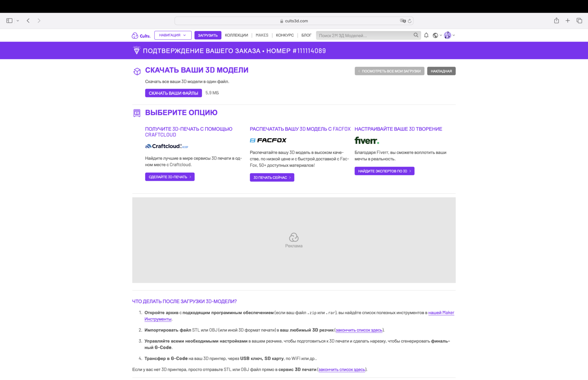Screen dimensions: 588x380
Task: Show Safari tab overview
Action: [x=579, y=21]
